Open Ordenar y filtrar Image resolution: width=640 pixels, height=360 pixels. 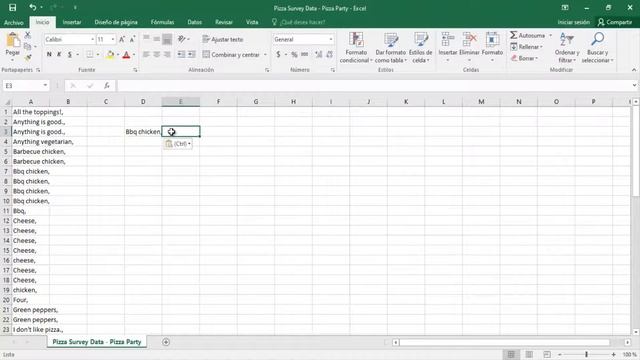point(567,47)
